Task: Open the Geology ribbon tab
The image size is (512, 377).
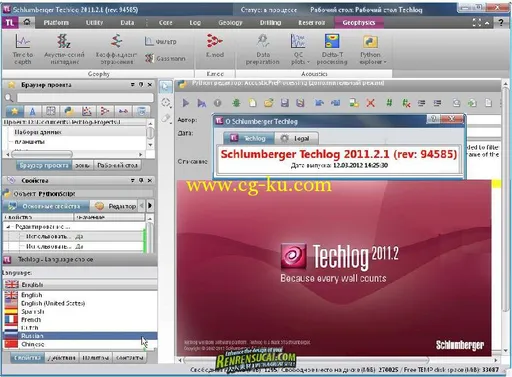Action: pyautogui.click(x=230, y=22)
